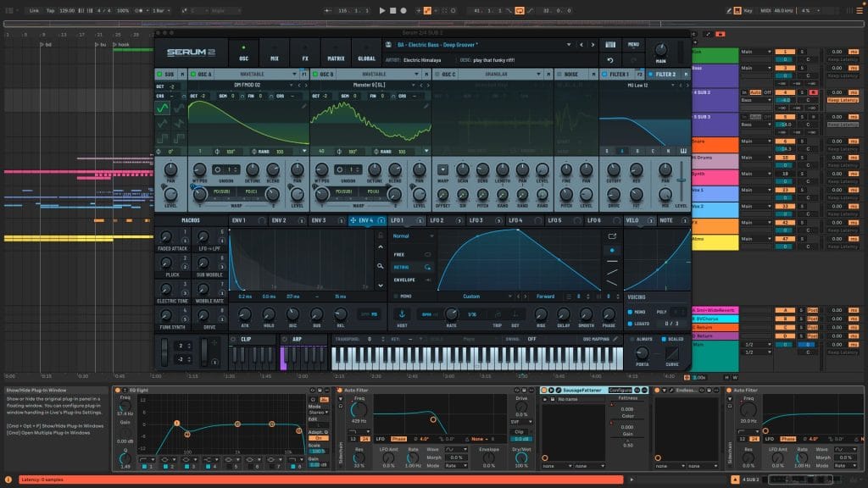Click the MENU button in Serum
868x488 pixels.
point(633,43)
